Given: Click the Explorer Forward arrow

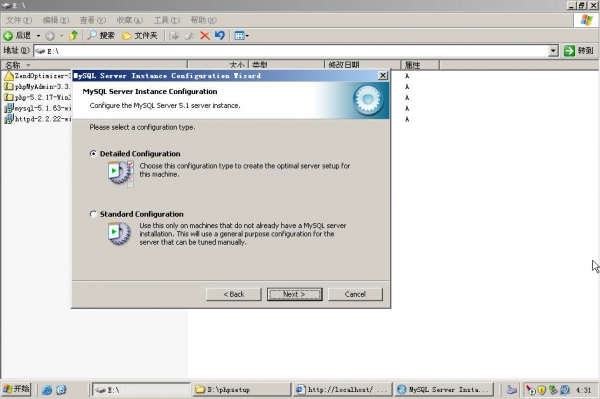Looking at the screenshot, I should tap(50, 36).
